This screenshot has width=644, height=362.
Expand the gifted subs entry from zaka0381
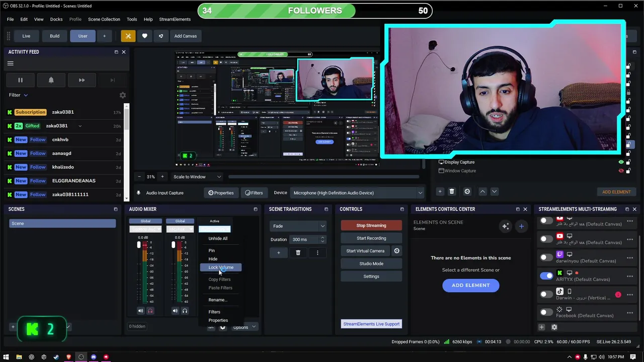79,126
